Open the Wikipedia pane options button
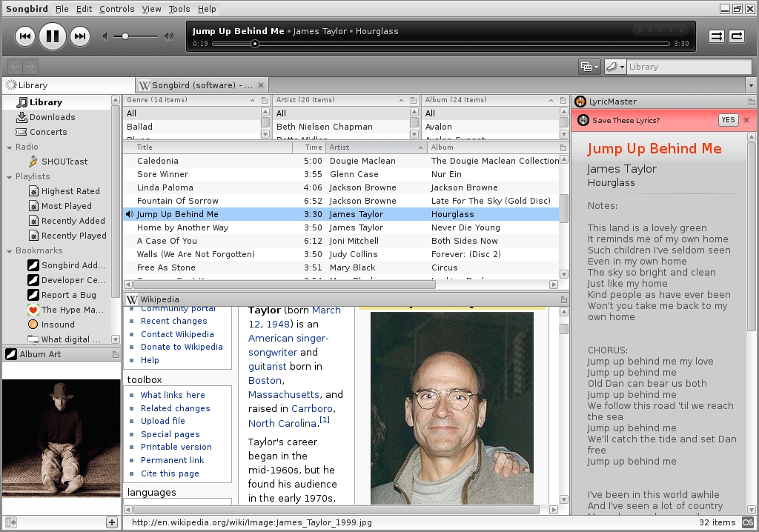This screenshot has width=759, height=532. pyautogui.click(x=563, y=299)
